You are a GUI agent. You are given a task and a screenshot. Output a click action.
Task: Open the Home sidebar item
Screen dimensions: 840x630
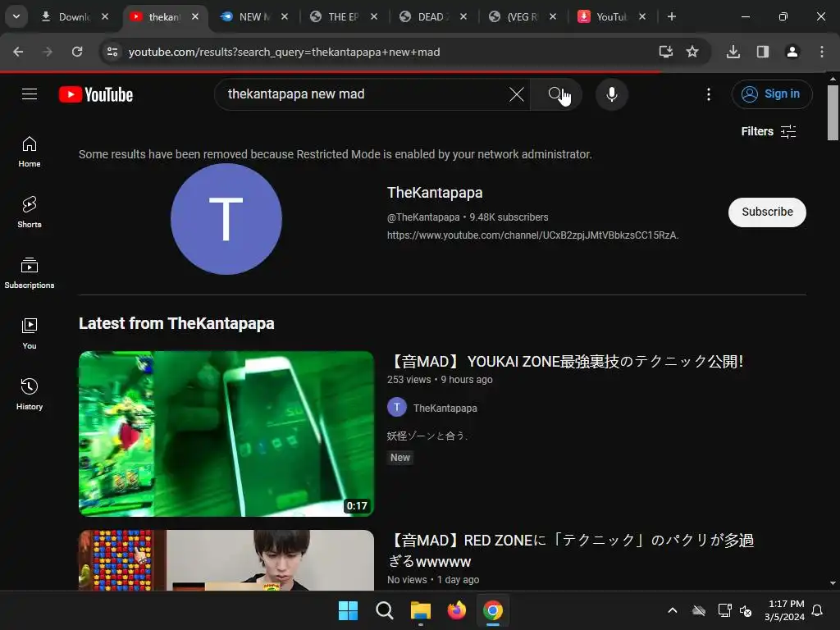tap(30, 152)
